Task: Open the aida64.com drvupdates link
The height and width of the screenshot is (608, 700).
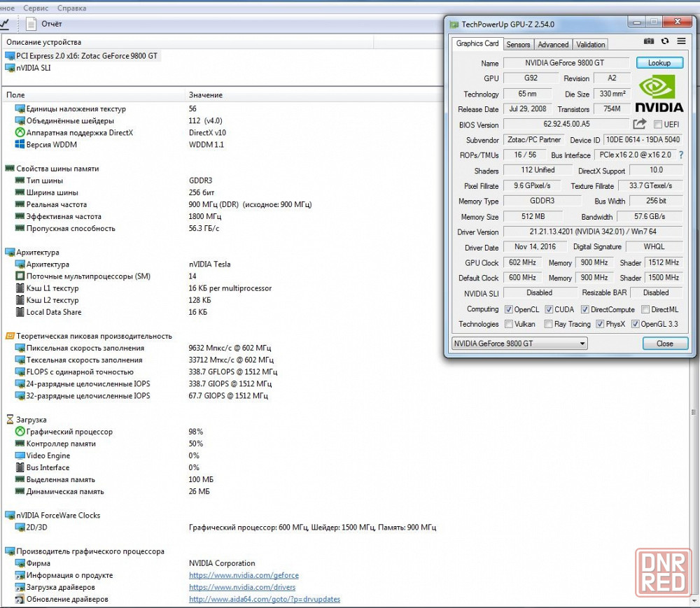Action: coord(265,600)
